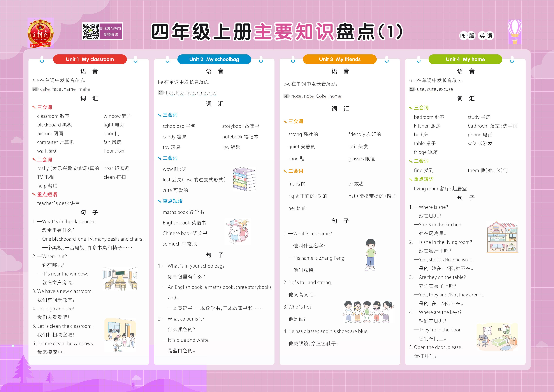The height and width of the screenshot is (392, 554).
Task: Click the bunny schoolbag illustration
Action: (238, 231)
